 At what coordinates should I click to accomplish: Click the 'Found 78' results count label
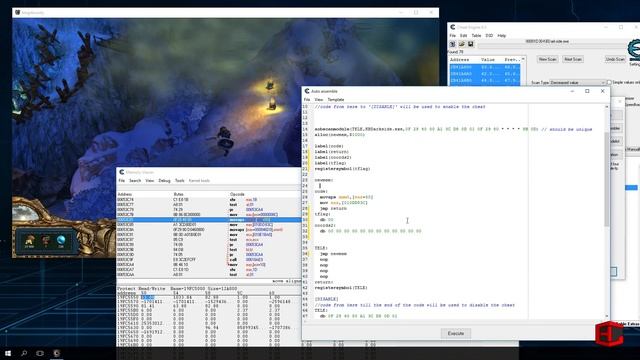456,52
